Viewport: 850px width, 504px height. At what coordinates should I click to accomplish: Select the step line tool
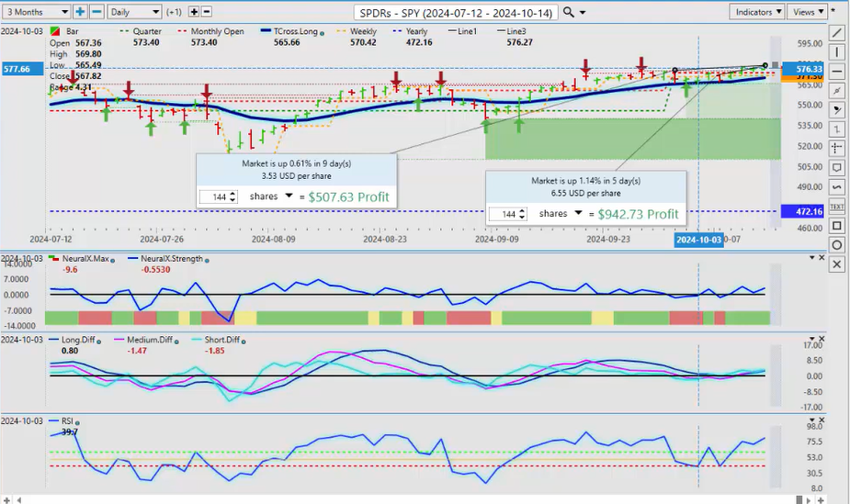[837, 129]
